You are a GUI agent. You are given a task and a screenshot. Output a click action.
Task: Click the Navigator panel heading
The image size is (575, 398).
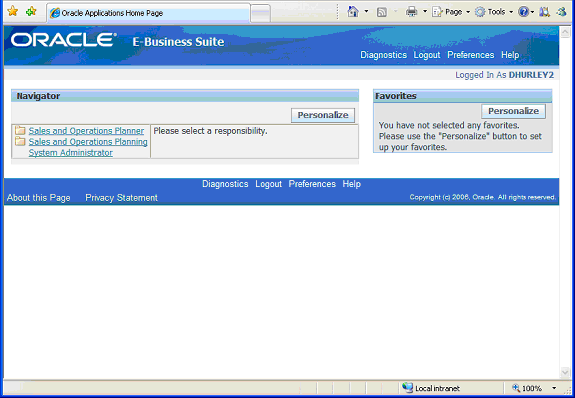(38, 96)
